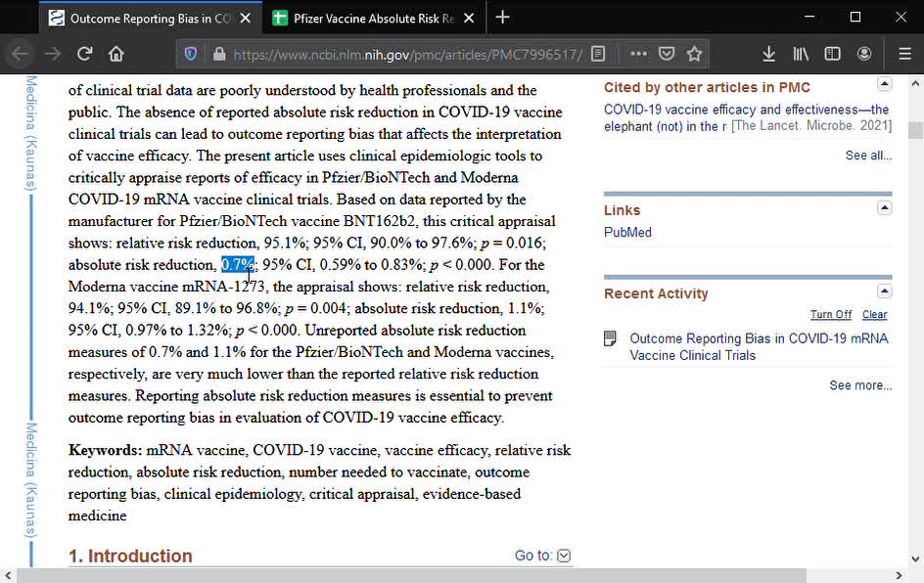Close the Outcome Reporting Bias tab
This screenshot has width=924, height=583.
tap(246, 19)
